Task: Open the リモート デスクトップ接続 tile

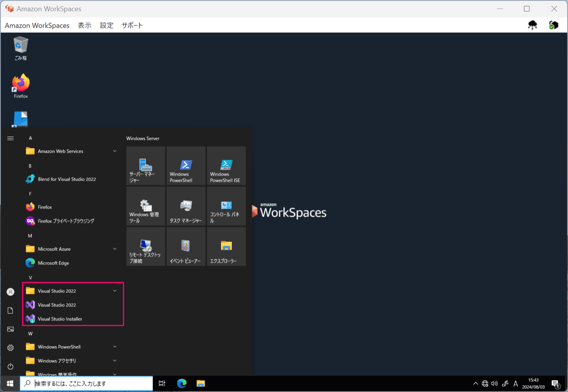Action: tap(146, 246)
